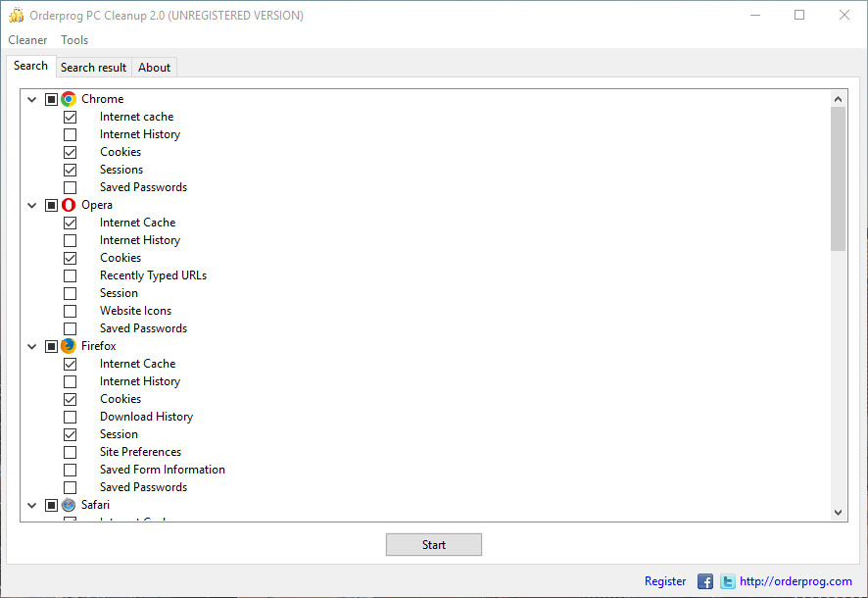Viewport: 868px width, 598px height.
Task: Uncheck Firefox Cookies checkbox
Action: [70, 399]
